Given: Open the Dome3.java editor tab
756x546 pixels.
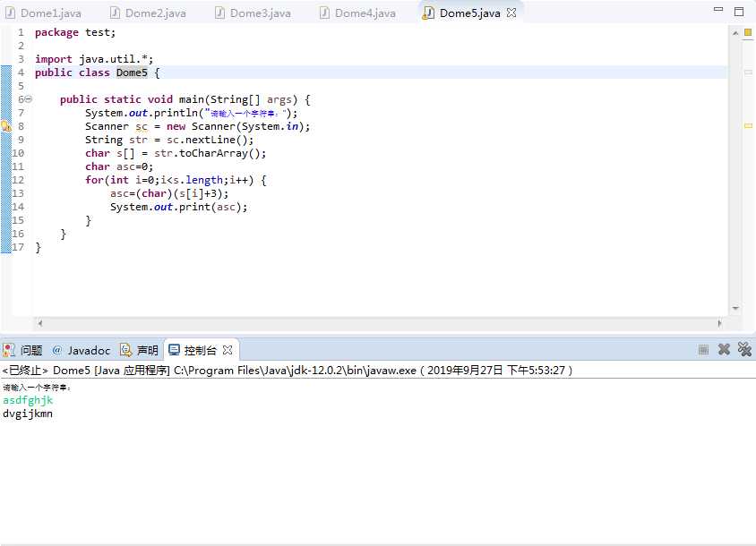Looking at the screenshot, I should coord(253,13).
